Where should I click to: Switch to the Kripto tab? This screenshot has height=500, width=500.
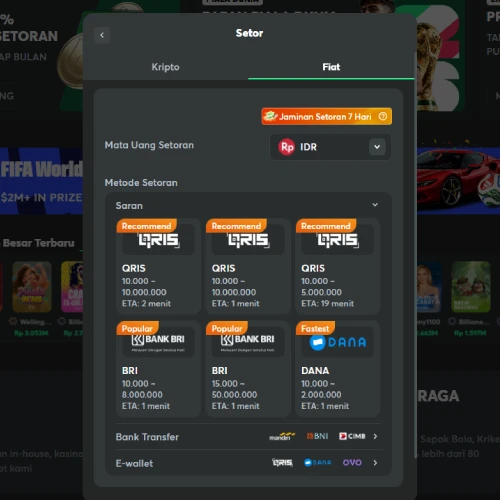click(x=165, y=67)
